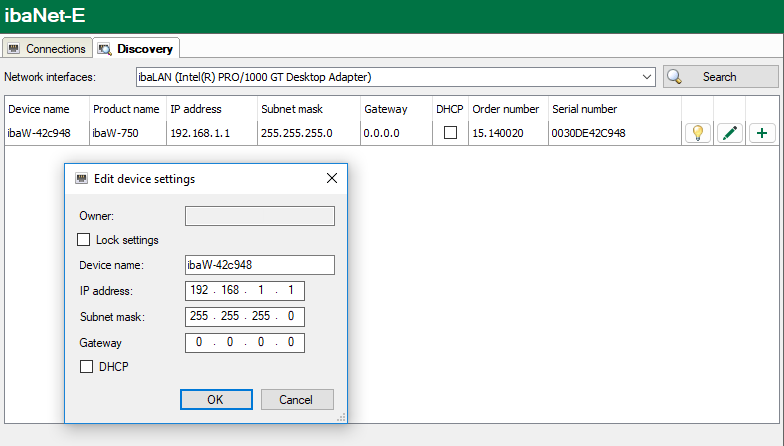Tick the DHCP checkbox in the dialog
Screen dimensions: 784x446
[85, 367]
